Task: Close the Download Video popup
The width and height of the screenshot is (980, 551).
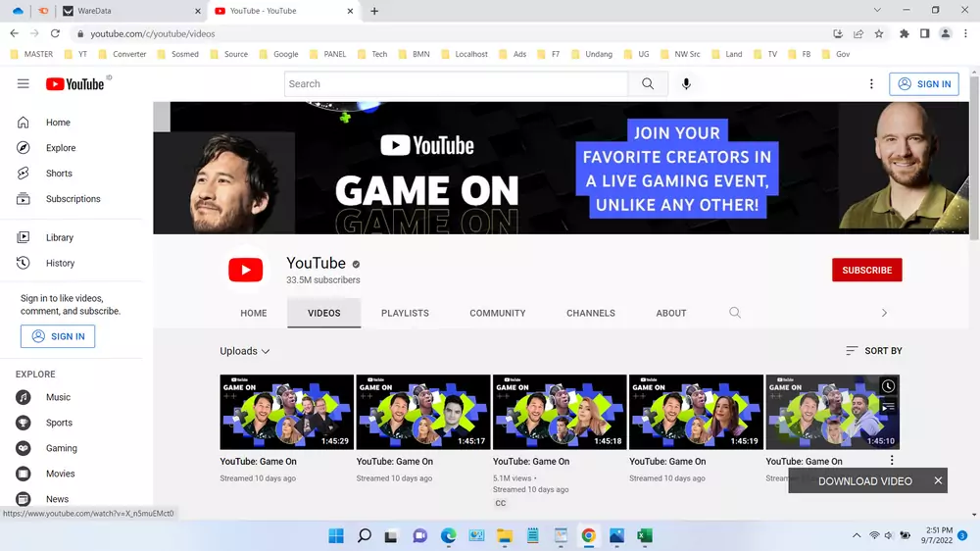Action: point(938,480)
